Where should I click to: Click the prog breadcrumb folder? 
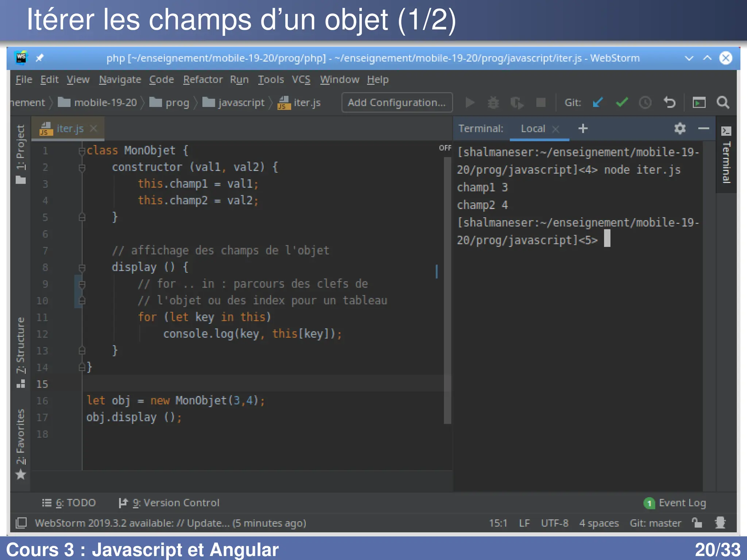[x=170, y=103]
